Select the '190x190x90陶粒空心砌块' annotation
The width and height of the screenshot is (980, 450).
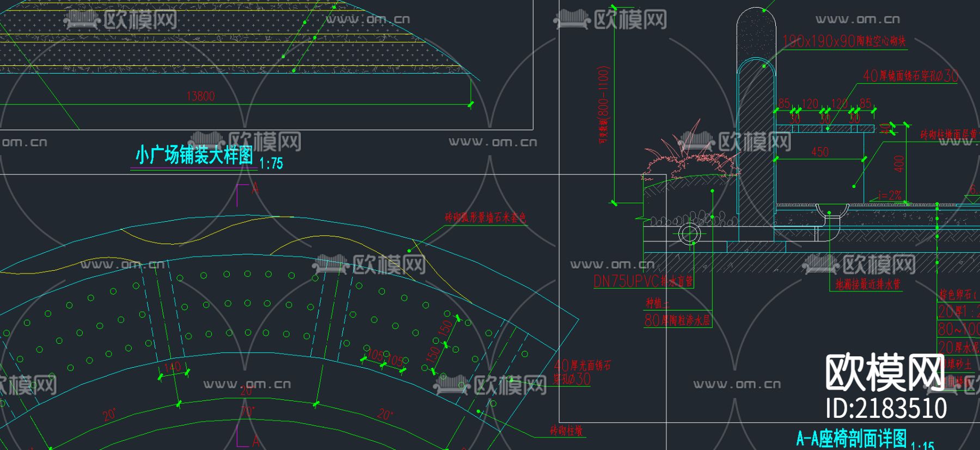click(x=844, y=41)
